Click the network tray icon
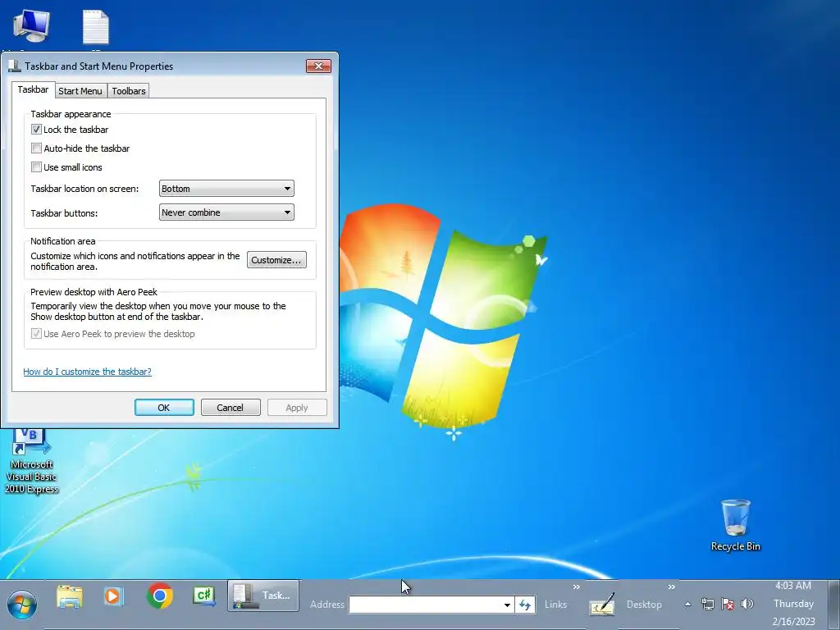The height and width of the screenshot is (630, 840). [708, 605]
